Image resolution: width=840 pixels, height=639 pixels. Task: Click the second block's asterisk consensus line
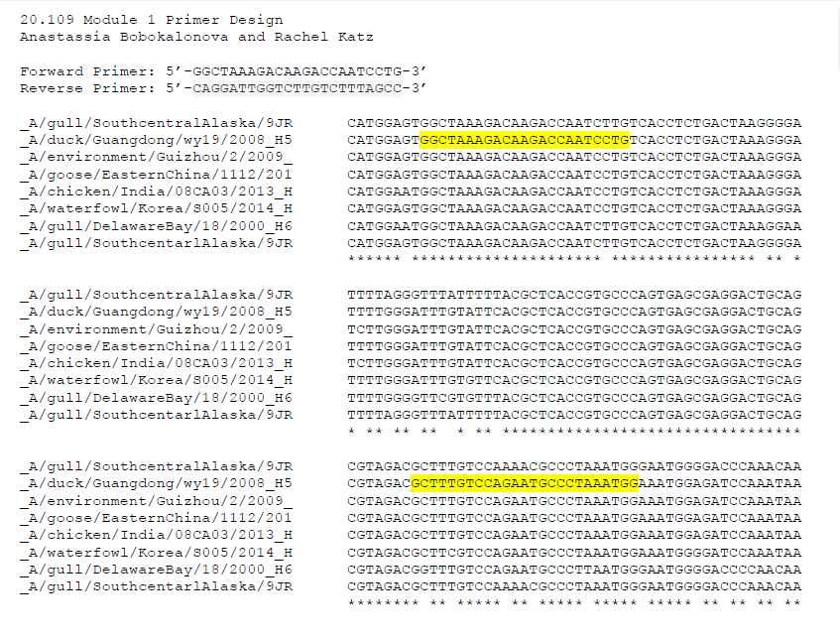coord(574,432)
